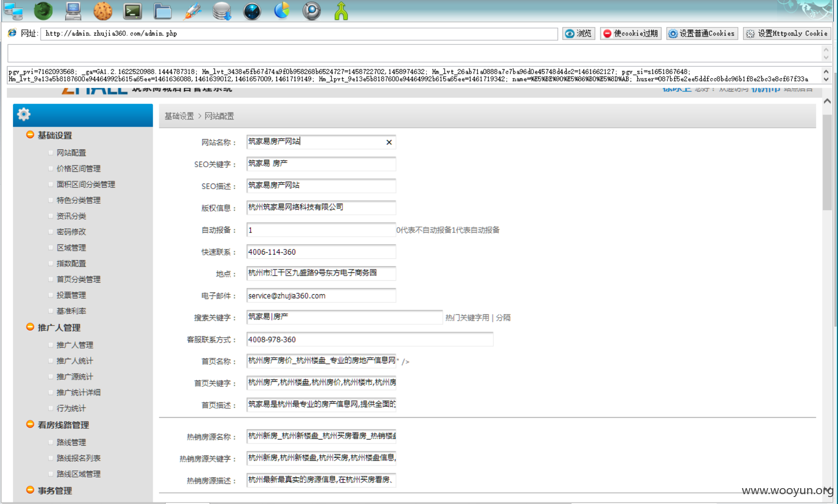
Task: Click the green merge arrow icon
Action: click(341, 11)
